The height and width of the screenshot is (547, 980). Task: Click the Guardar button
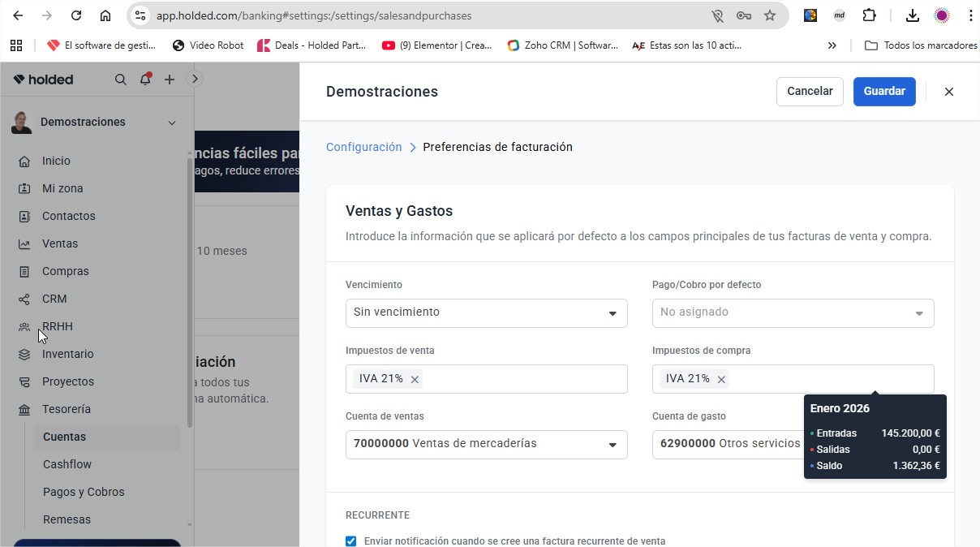pyautogui.click(x=884, y=92)
